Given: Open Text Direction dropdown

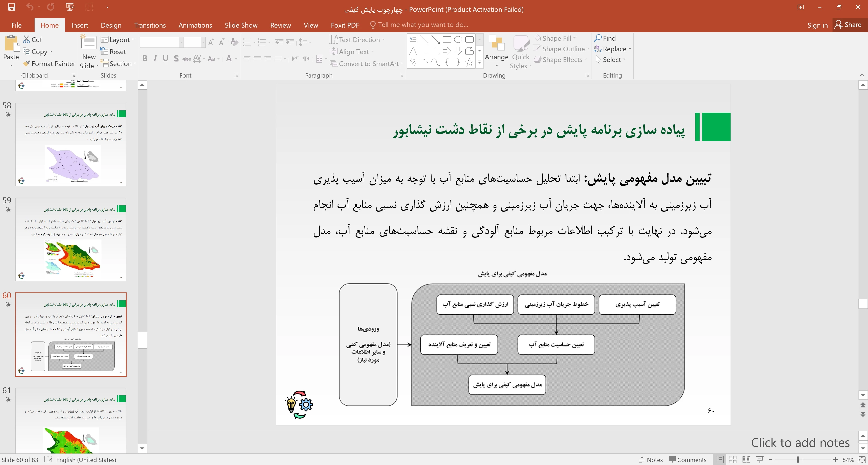Looking at the screenshot, I should pos(357,39).
